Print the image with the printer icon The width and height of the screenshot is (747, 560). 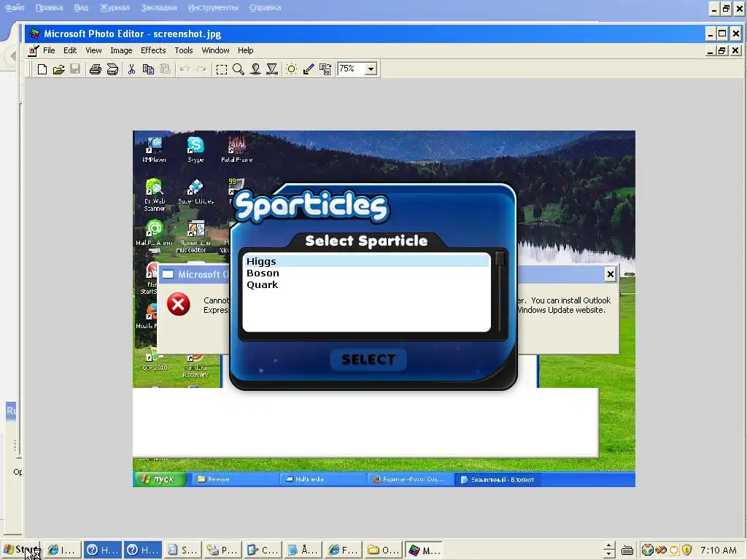pyautogui.click(x=96, y=69)
